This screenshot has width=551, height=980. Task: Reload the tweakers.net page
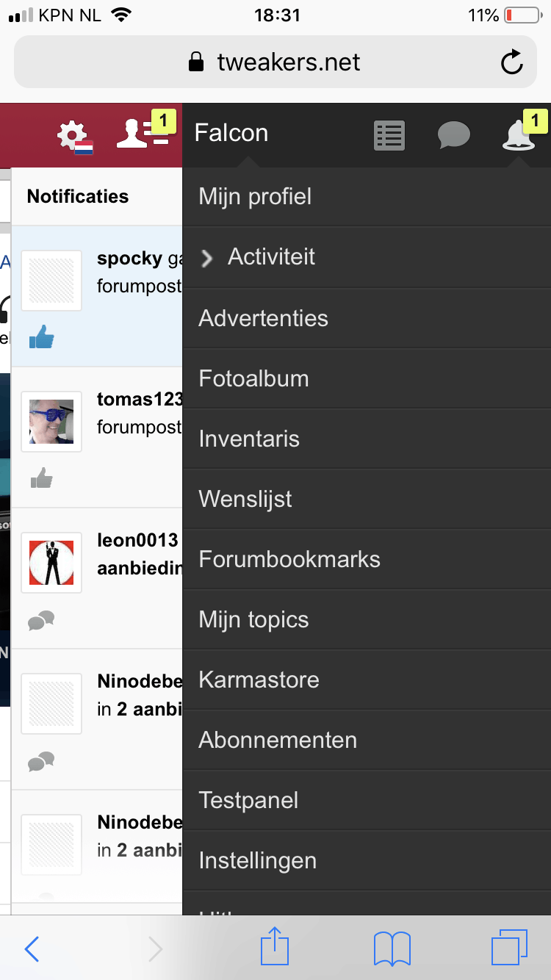pyautogui.click(x=512, y=62)
